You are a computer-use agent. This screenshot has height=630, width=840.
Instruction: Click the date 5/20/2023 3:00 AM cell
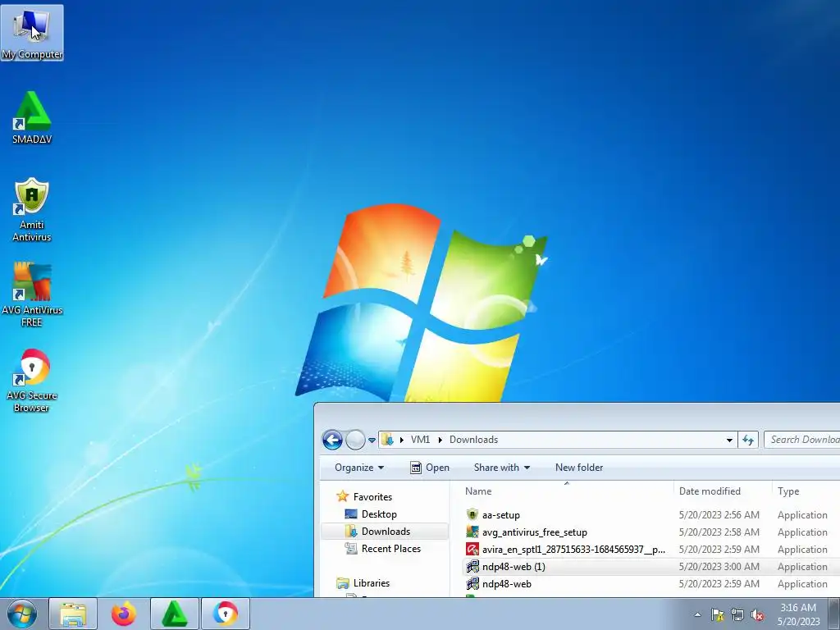[719, 566]
